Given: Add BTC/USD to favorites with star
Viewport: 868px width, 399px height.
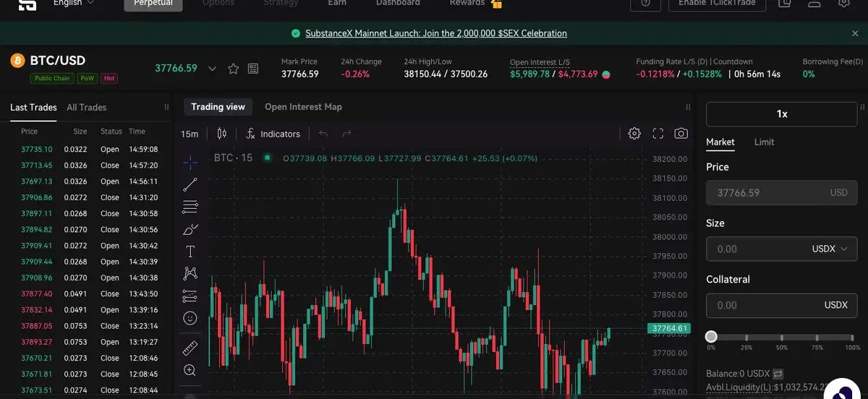Looking at the screenshot, I should click(233, 69).
